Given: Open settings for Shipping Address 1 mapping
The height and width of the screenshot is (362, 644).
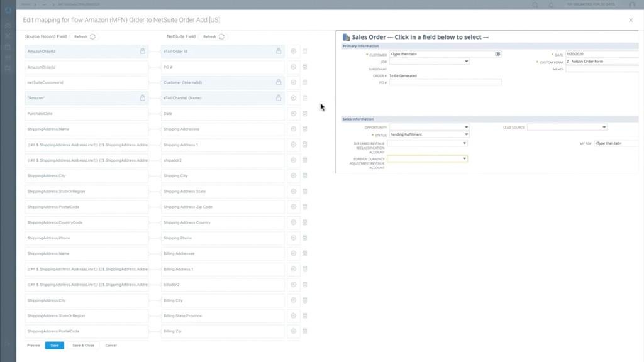Looking at the screenshot, I should point(293,145).
